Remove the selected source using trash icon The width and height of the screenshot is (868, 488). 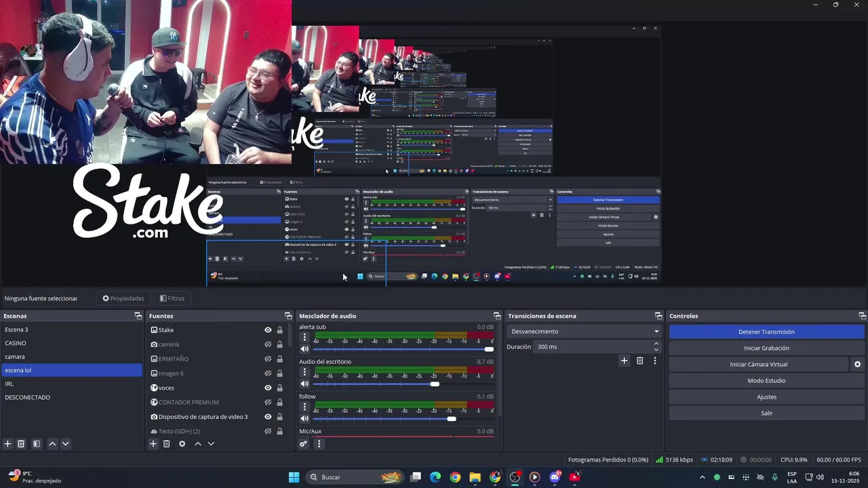(x=166, y=444)
